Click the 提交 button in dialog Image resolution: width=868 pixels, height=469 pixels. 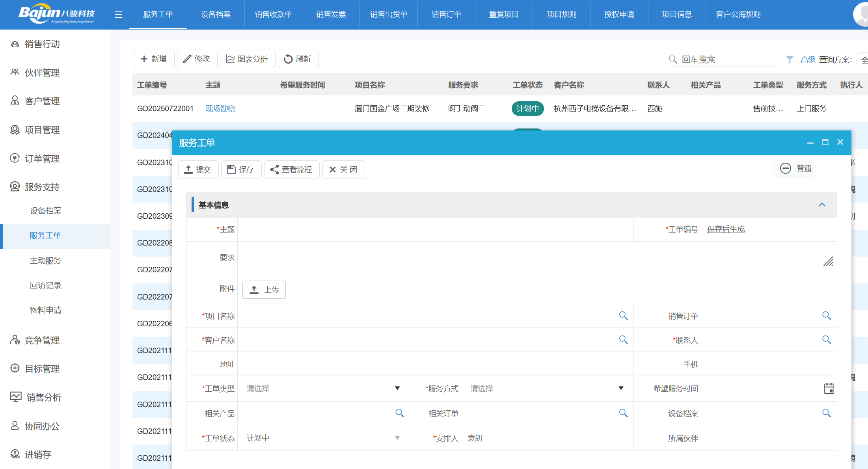point(198,169)
